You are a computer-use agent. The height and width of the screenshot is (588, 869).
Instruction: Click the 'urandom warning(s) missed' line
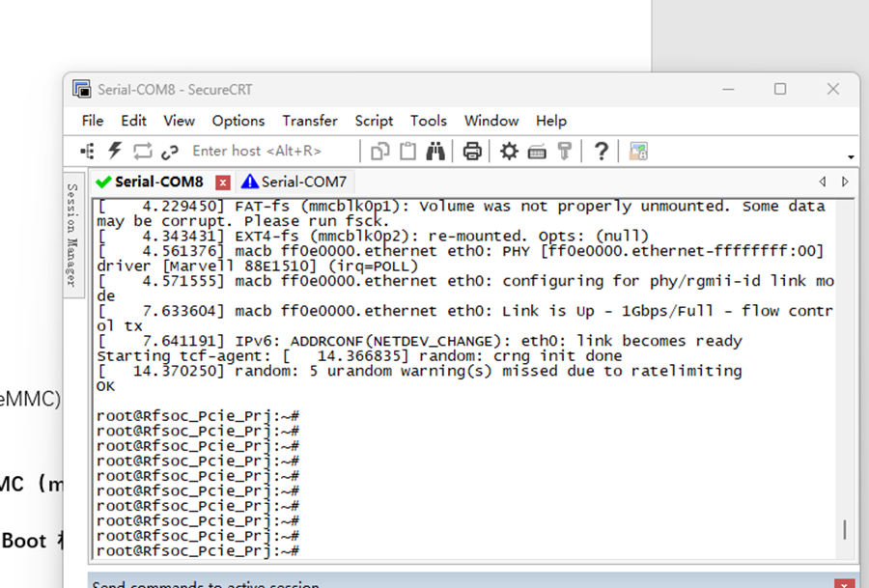(x=419, y=371)
